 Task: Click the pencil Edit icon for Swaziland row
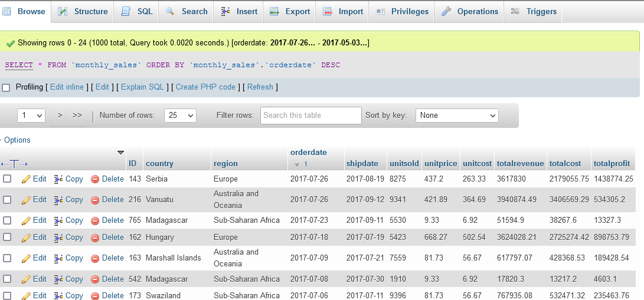pos(27,295)
